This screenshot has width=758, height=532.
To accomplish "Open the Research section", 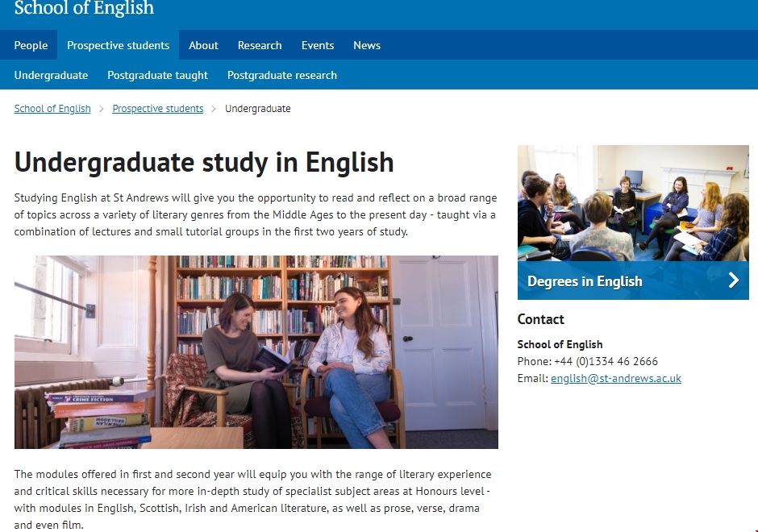I will [260, 45].
